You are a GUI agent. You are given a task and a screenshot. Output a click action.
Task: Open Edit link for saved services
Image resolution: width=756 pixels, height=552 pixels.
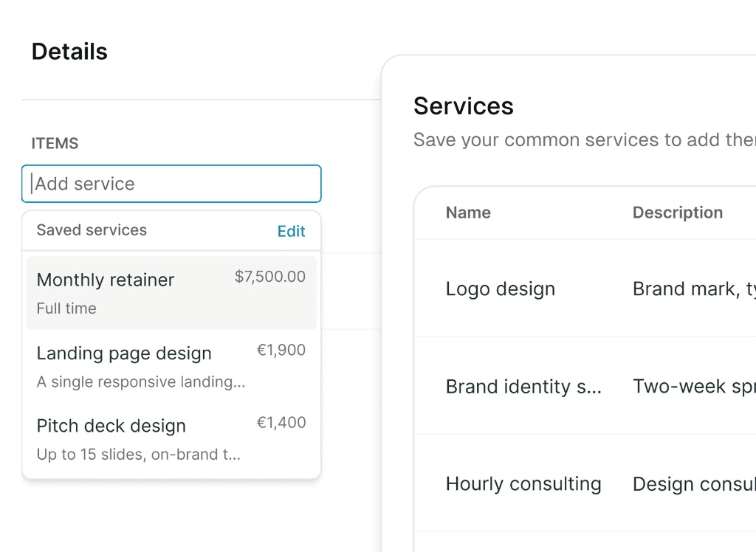pyautogui.click(x=291, y=232)
